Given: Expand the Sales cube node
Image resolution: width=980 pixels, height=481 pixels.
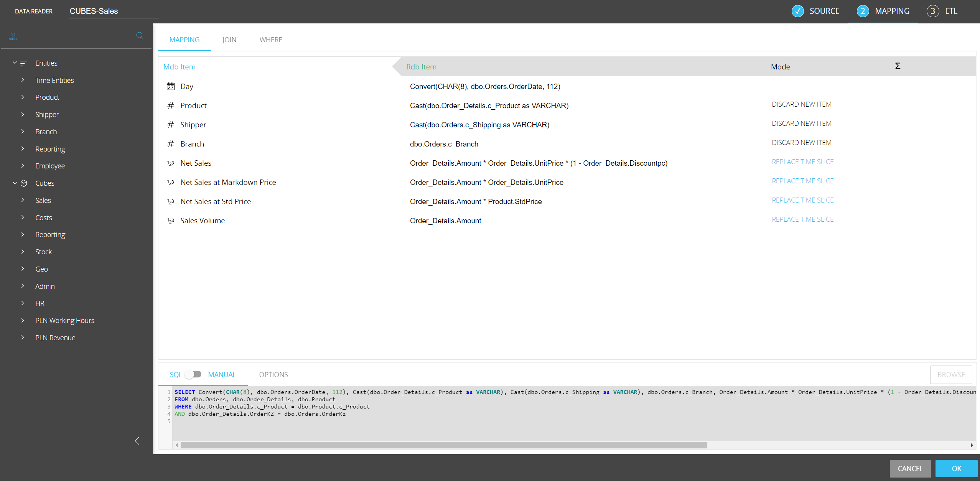Looking at the screenshot, I should pyautogui.click(x=23, y=200).
